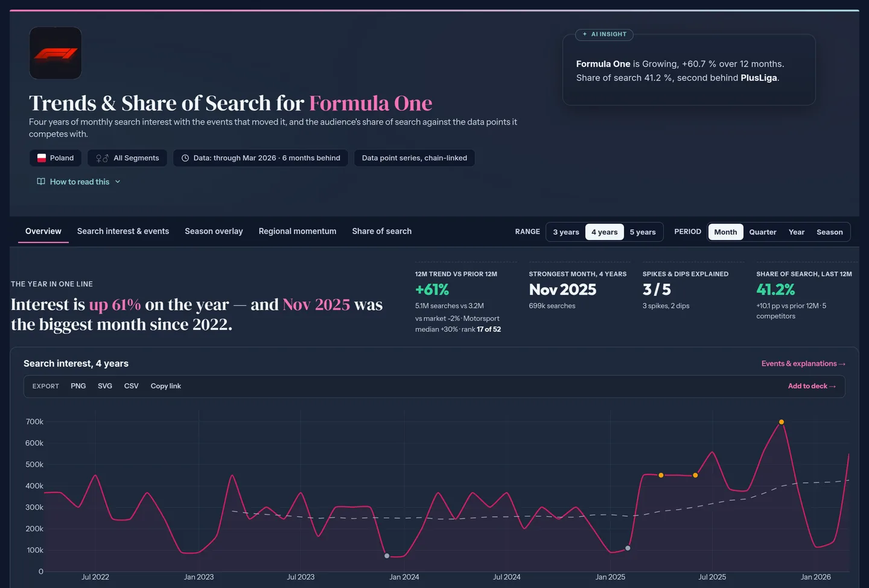Screen dimensions: 869x588
Task: Select the Month period option
Action: pos(725,232)
